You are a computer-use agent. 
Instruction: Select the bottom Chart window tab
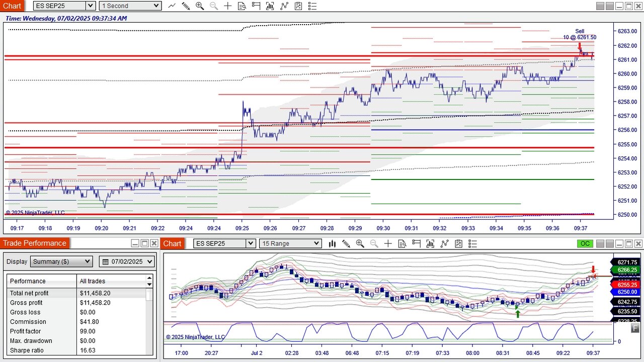[x=172, y=243]
